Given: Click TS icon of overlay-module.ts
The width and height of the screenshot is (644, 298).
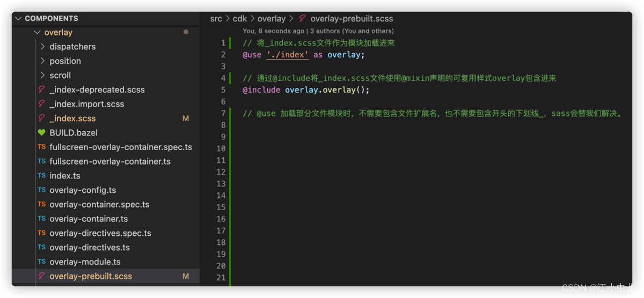Looking at the screenshot, I should pyautogui.click(x=41, y=262).
